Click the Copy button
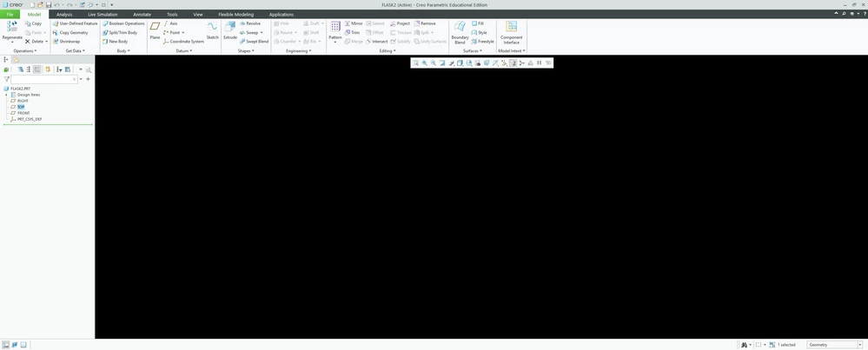The image size is (868, 350). point(33,23)
